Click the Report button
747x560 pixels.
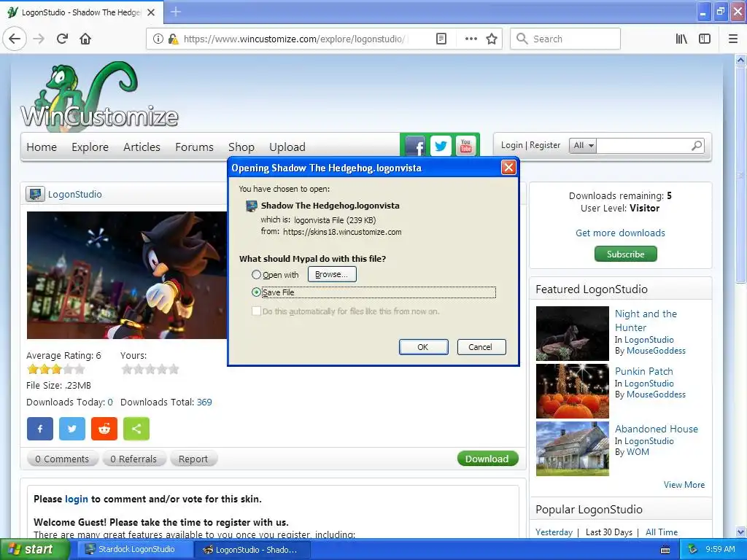[x=193, y=459]
